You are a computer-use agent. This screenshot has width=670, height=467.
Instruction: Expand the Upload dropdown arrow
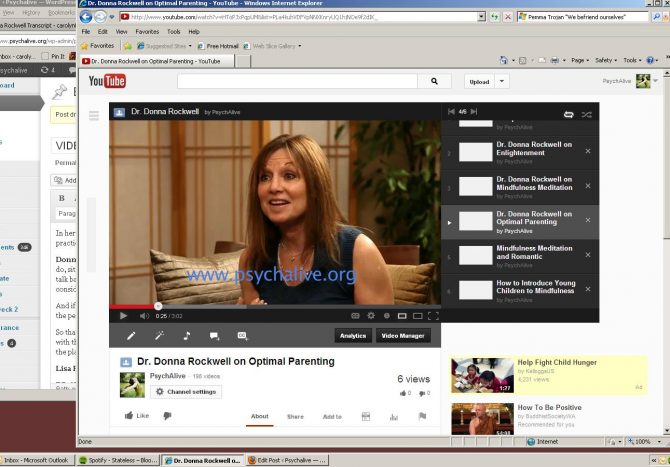tap(502, 81)
